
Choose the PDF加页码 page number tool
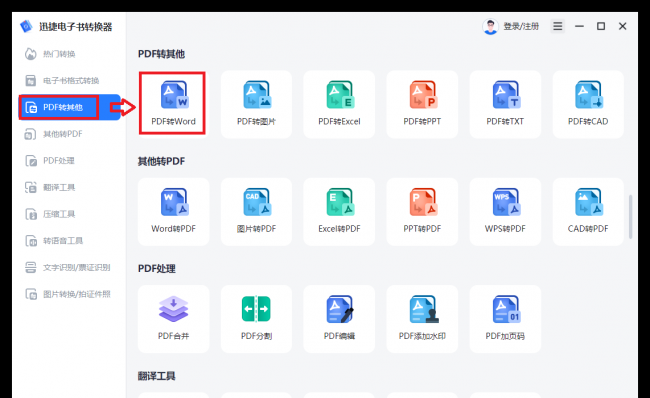click(x=505, y=319)
